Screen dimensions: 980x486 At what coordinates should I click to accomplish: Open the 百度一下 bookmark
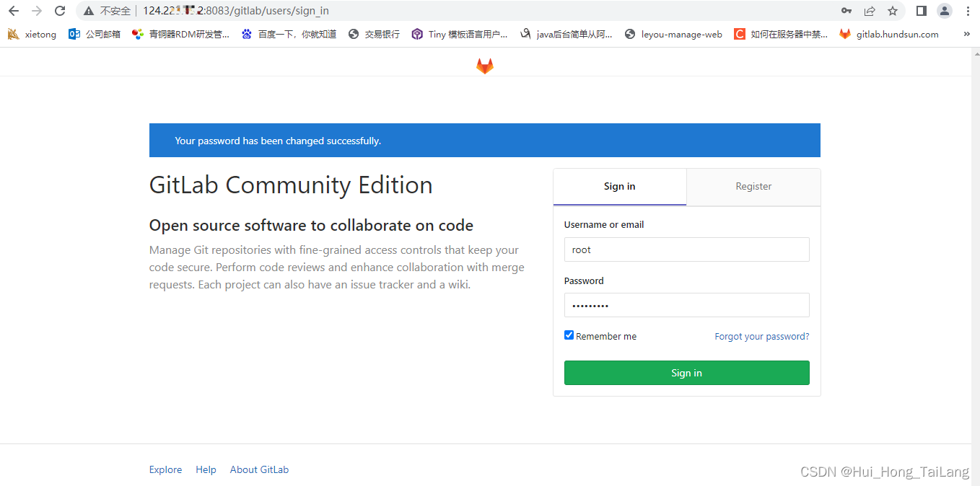(289, 34)
